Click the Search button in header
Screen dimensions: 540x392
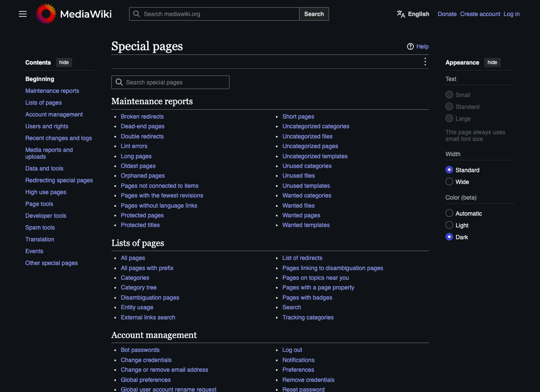click(314, 14)
